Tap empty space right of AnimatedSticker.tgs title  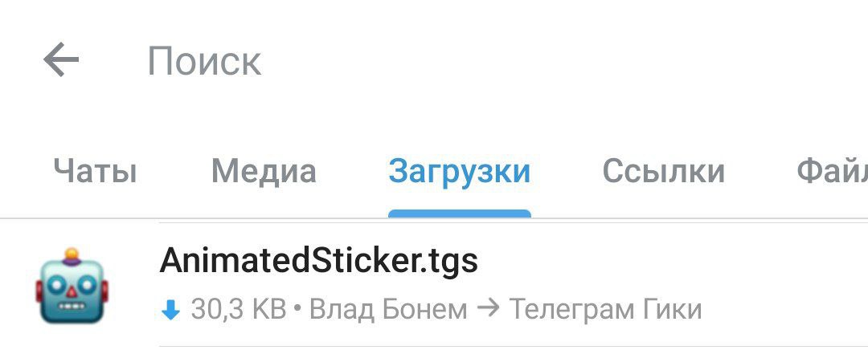pyautogui.click(x=673, y=260)
